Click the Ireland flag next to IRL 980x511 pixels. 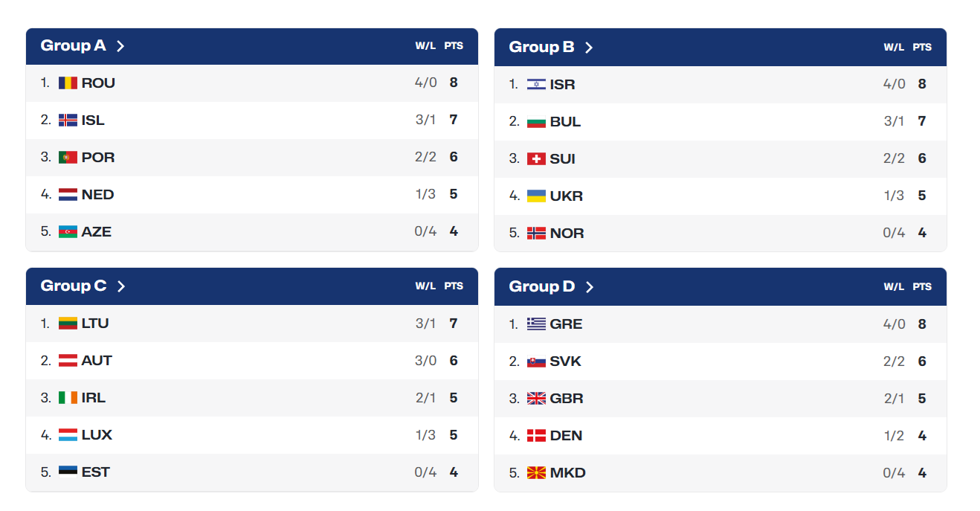point(68,397)
